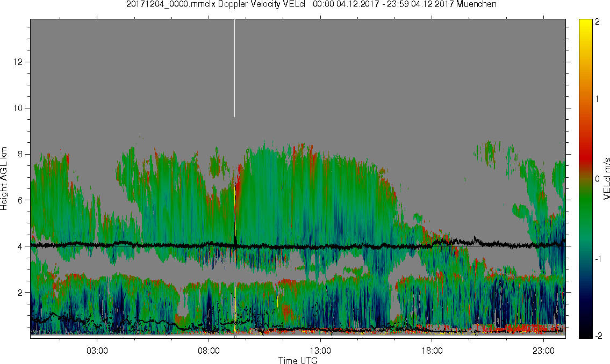Click the 'Height AGL km' axis title
The height and width of the screenshot is (364, 610).
click(x=4, y=179)
